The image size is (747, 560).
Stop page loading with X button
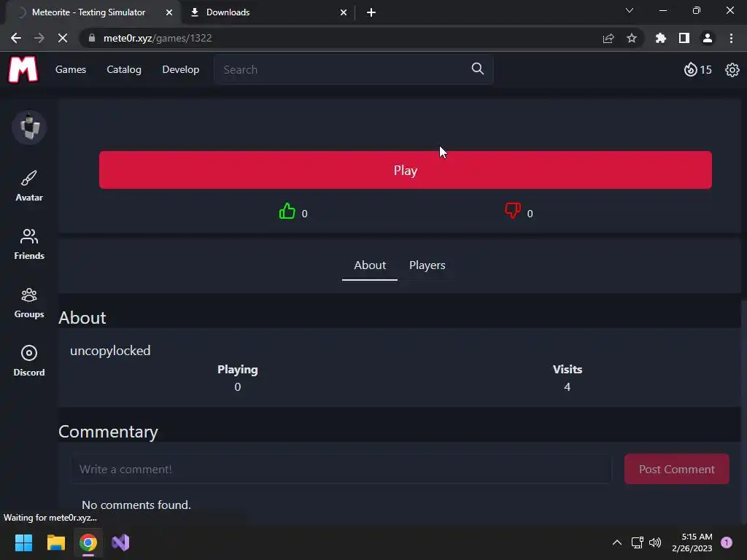pyautogui.click(x=63, y=38)
